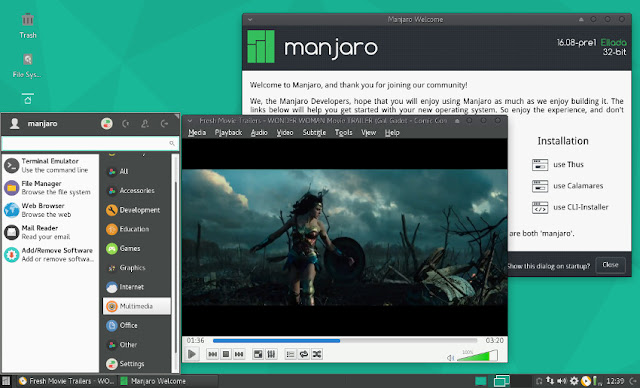Viewport: 640px width, 388px height.
Task: Play the video in VLC
Action: point(191,354)
